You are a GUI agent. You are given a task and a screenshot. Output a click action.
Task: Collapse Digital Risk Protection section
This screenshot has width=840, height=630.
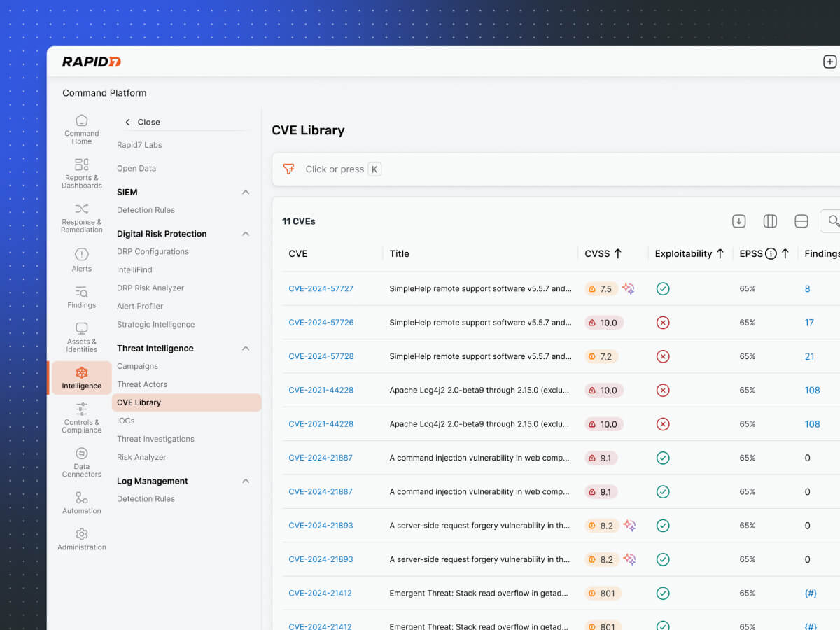pyautogui.click(x=246, y=234)
